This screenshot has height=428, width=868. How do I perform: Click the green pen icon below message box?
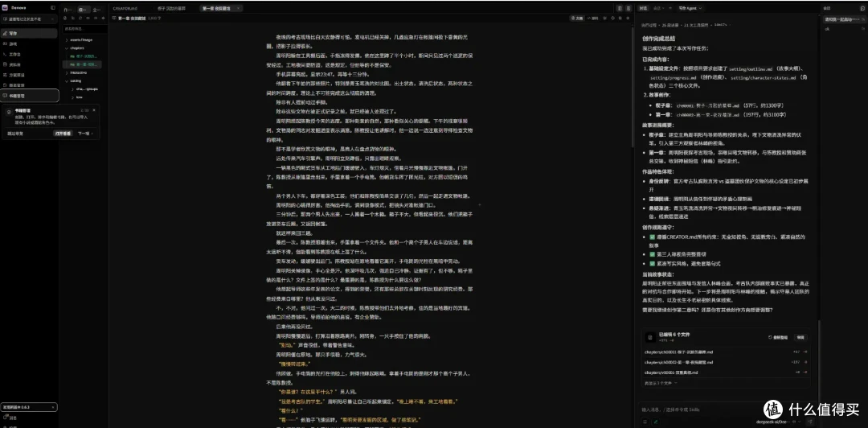click(656, 422)
